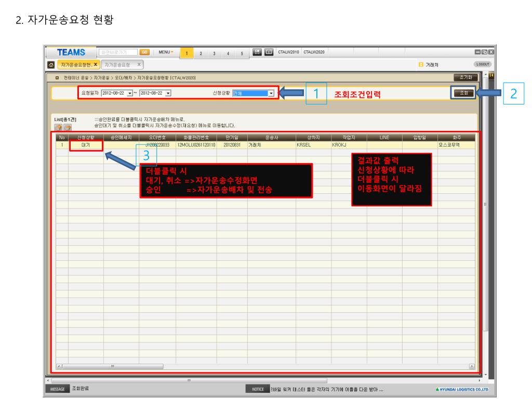Open the MENU dropdown

tap(166, 52)
